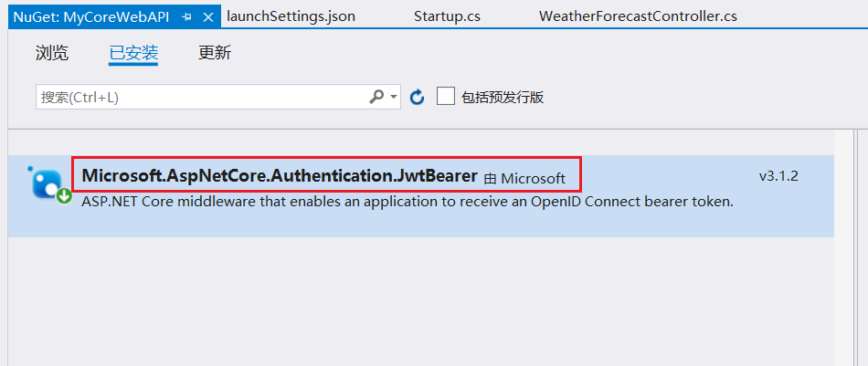
Task: Select the 已安装 tab
Action: pyautogui.click(x=133, y=53)
